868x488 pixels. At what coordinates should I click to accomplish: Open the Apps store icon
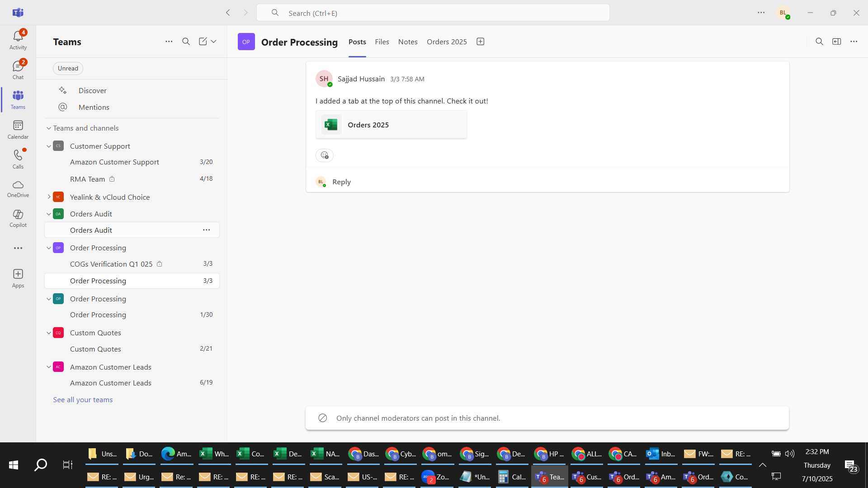(x=18, y=278)
